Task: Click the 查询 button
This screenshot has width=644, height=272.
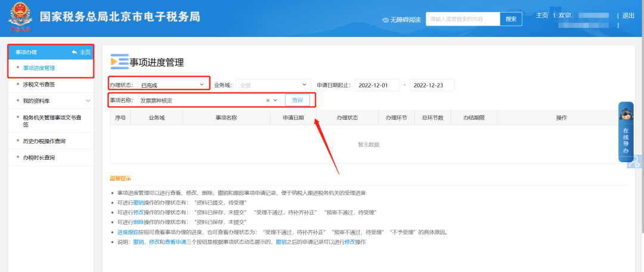Action: (x=298, y=100)
